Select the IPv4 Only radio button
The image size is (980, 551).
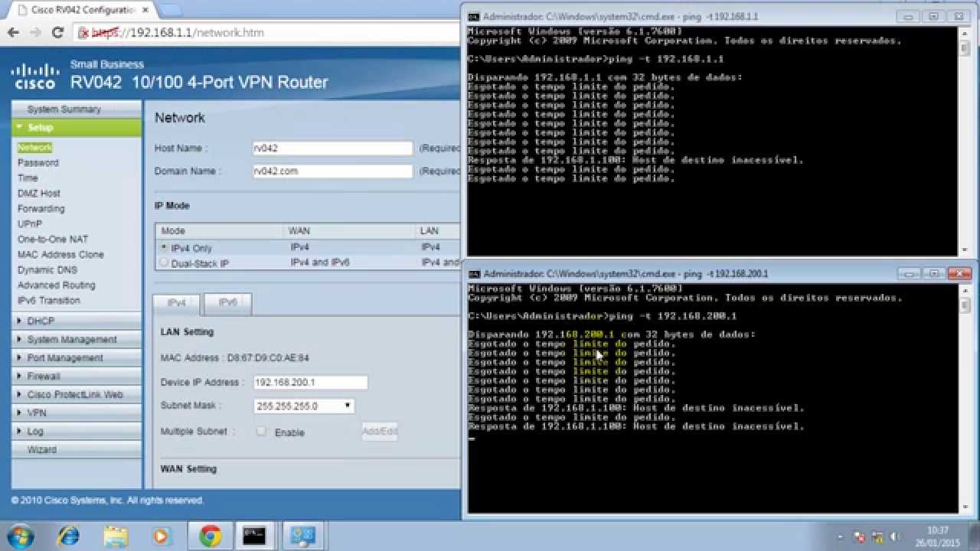point(164,248)
